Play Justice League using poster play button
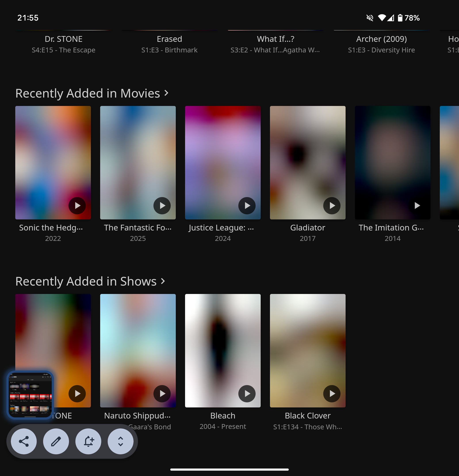Screen dimensions: 459x476 pos(247,206)
